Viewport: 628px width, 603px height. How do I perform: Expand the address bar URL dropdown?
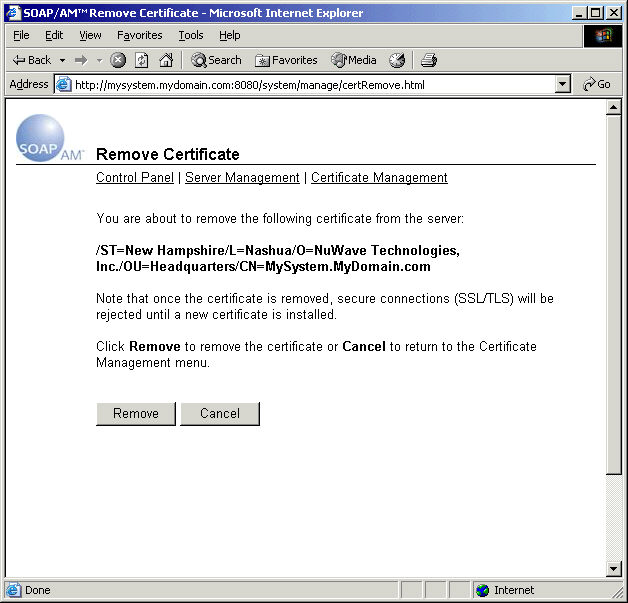(562, 85)
